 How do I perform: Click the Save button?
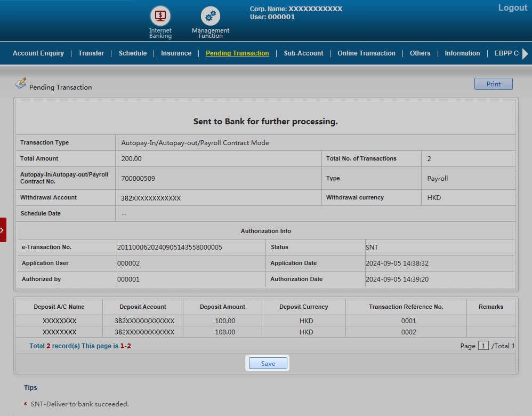tap(268, 363)
